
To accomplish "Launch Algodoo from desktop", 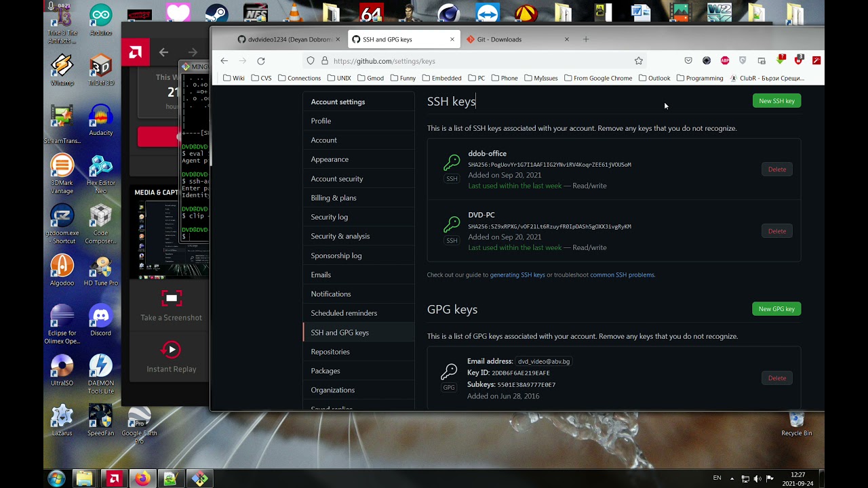I will 62,271.
